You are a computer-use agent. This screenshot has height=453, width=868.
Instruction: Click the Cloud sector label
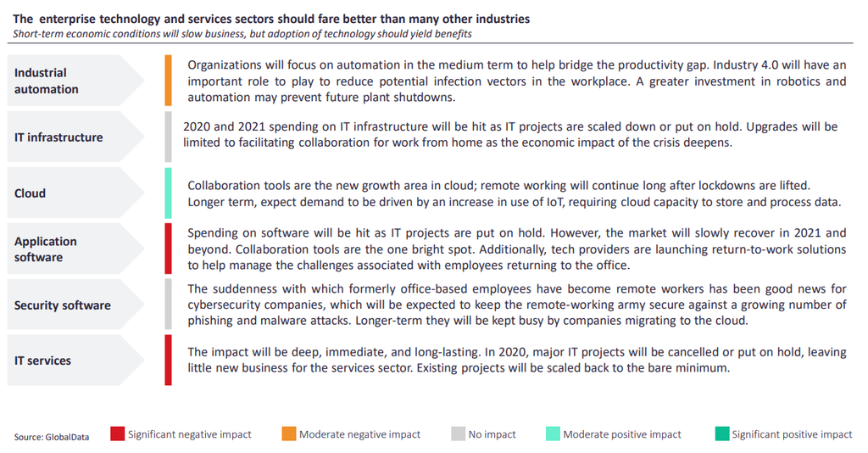(75, 193)
